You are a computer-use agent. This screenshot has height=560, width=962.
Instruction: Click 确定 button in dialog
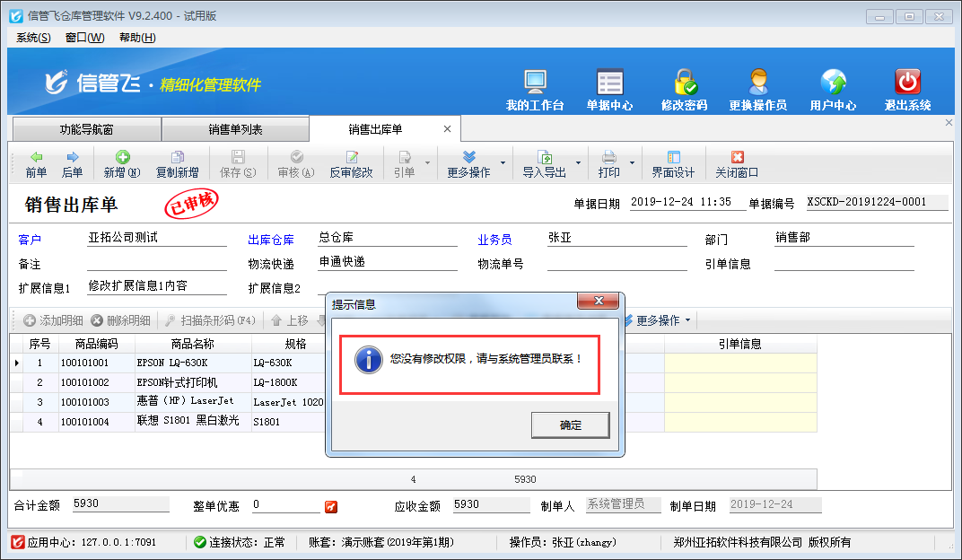(x=570, y=425)
